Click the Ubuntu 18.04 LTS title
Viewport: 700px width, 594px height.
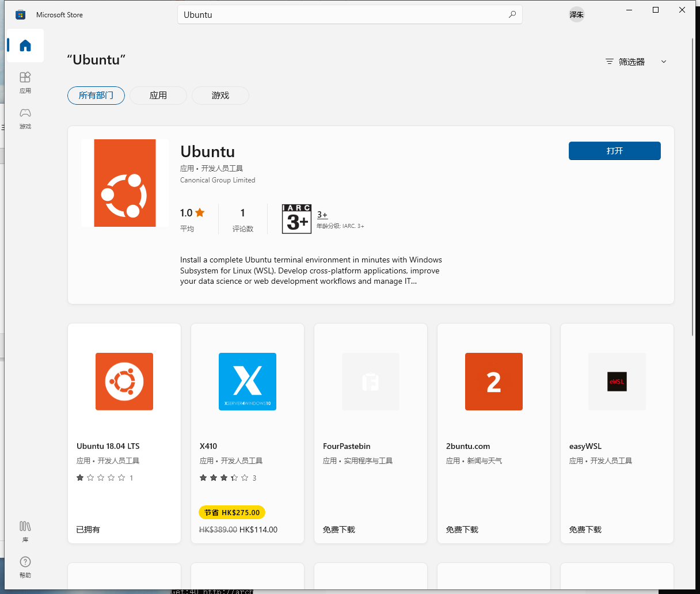(x=108, y=446)
